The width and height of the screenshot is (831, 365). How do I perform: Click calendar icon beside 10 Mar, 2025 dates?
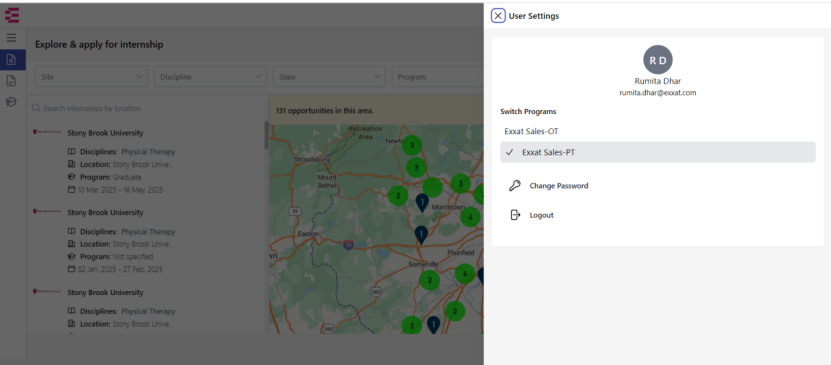pos(72,190)
